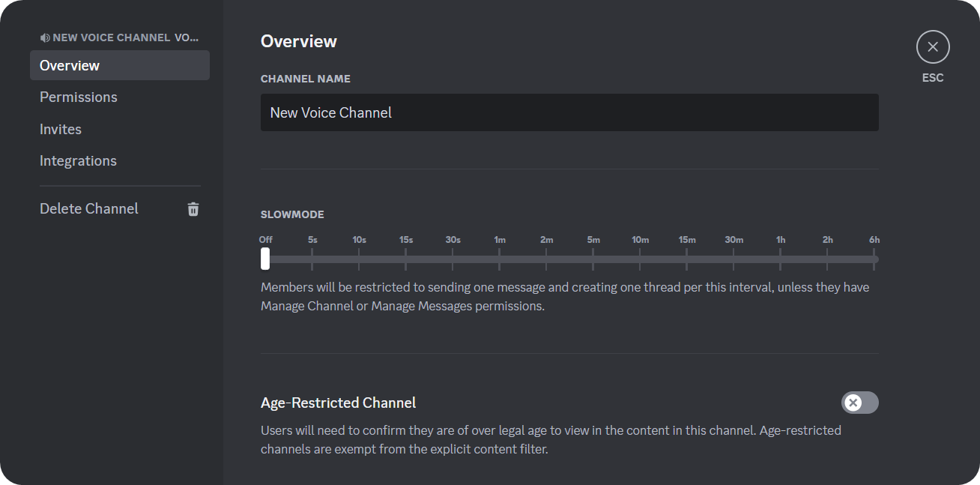Screen dimensions: 980x485
Task: Select the 30s tick on Slowmode
Action: point(453,258)
